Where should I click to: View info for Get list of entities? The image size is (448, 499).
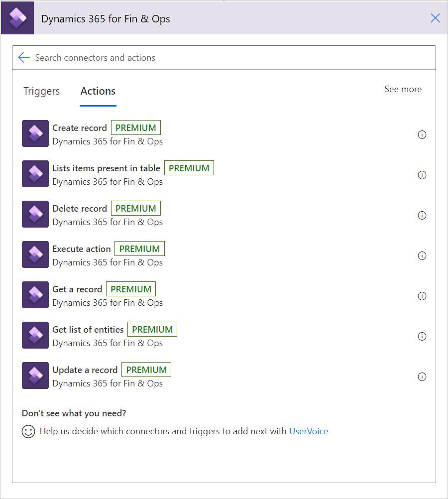(x=422, y=336)
